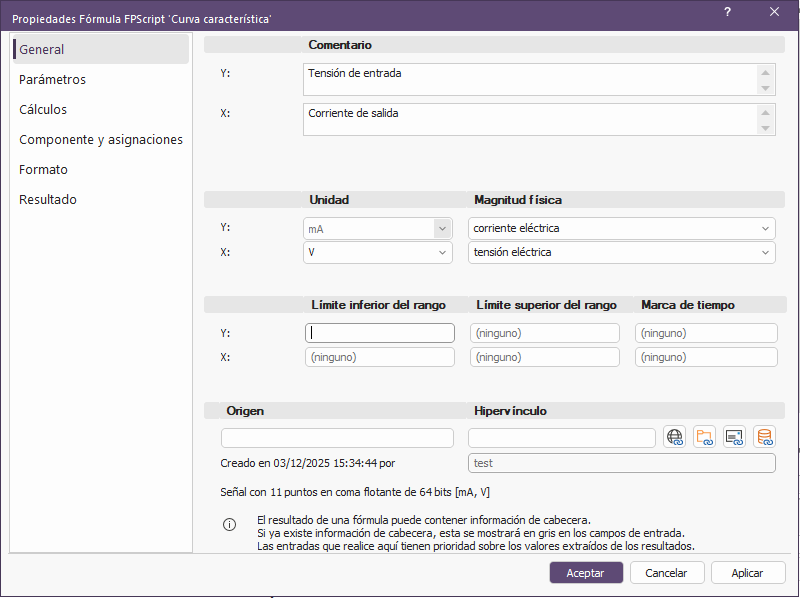
Task: Open the Cálculos section
Action: click(x=43, y=110)
